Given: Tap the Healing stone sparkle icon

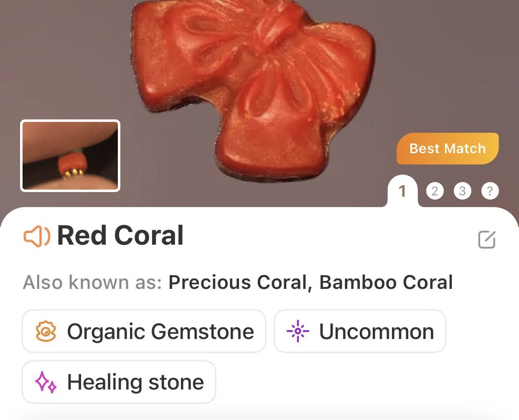Looking at the screenshot, I should pos(46,382).
